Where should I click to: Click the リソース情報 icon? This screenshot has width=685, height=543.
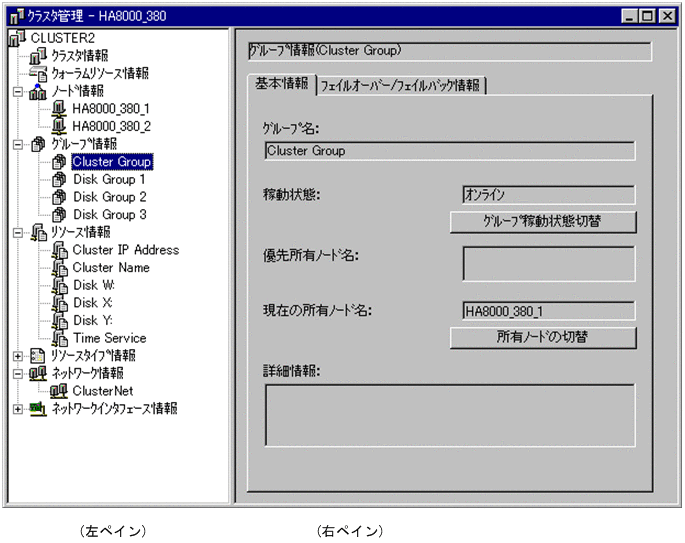click(x=39, y=232)
